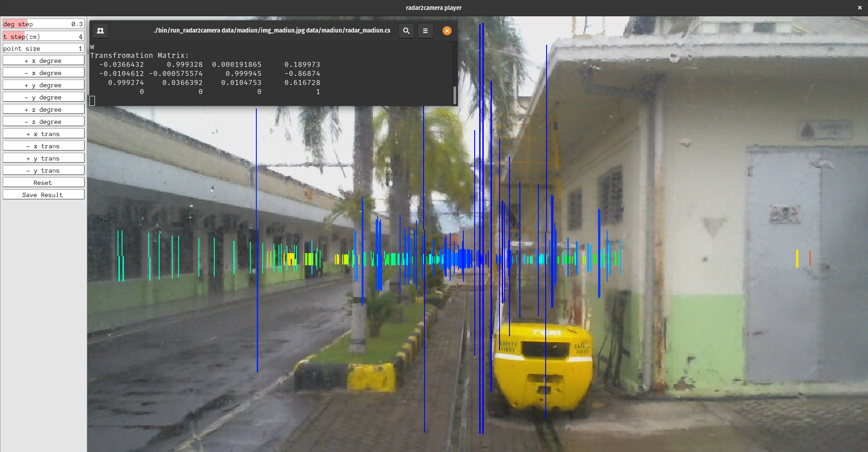Viewport: 868px width, 452px height.
Task: Click Save Result button
Action: click(43, 195)
